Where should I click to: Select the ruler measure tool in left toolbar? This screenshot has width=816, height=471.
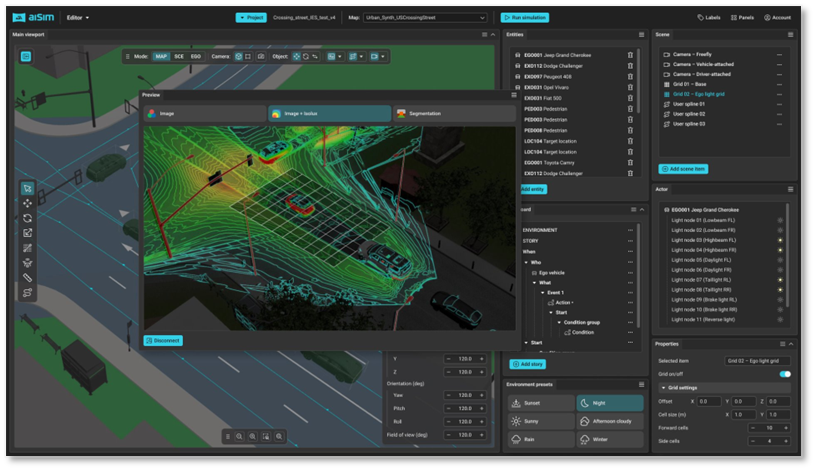28,278
